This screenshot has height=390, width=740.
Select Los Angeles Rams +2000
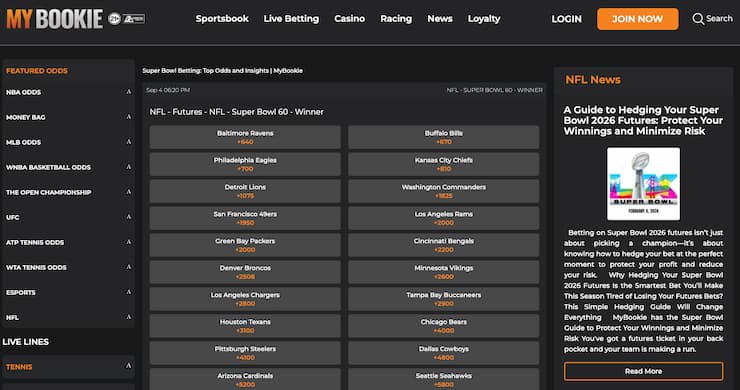tap(444, 218)
